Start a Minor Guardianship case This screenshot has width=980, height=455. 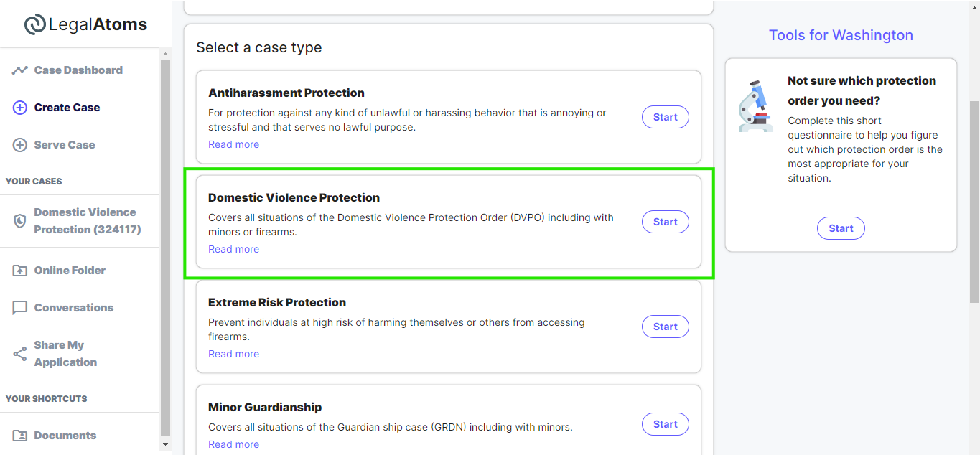665,424
